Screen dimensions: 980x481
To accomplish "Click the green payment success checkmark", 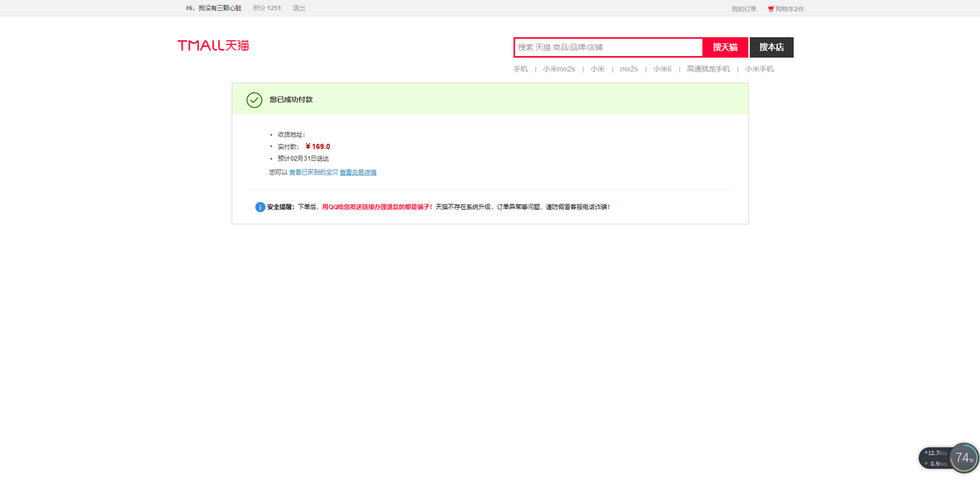I will (x=254, y=100).
